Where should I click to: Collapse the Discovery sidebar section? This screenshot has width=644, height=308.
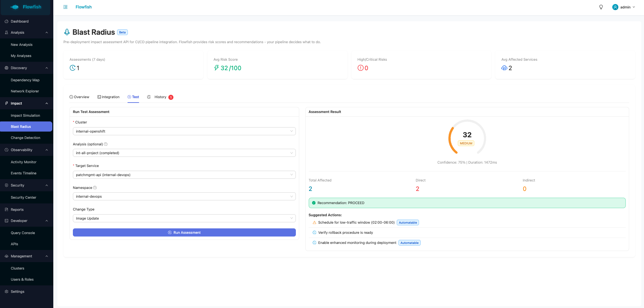[x=47, y=68]
